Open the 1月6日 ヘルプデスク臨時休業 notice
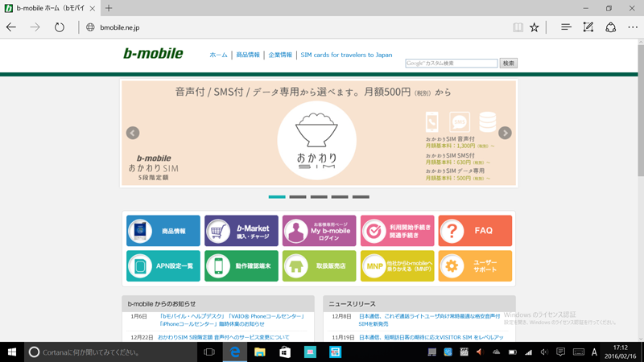 tap(232, 320)
